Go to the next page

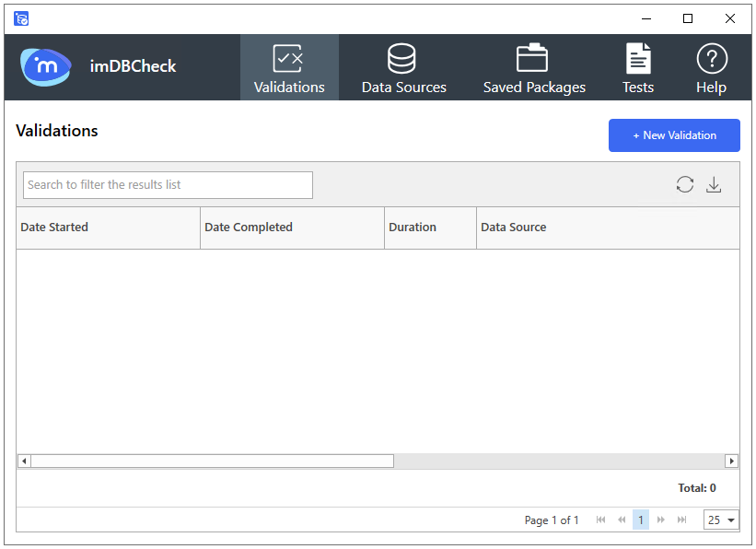(x=661, y=520)
